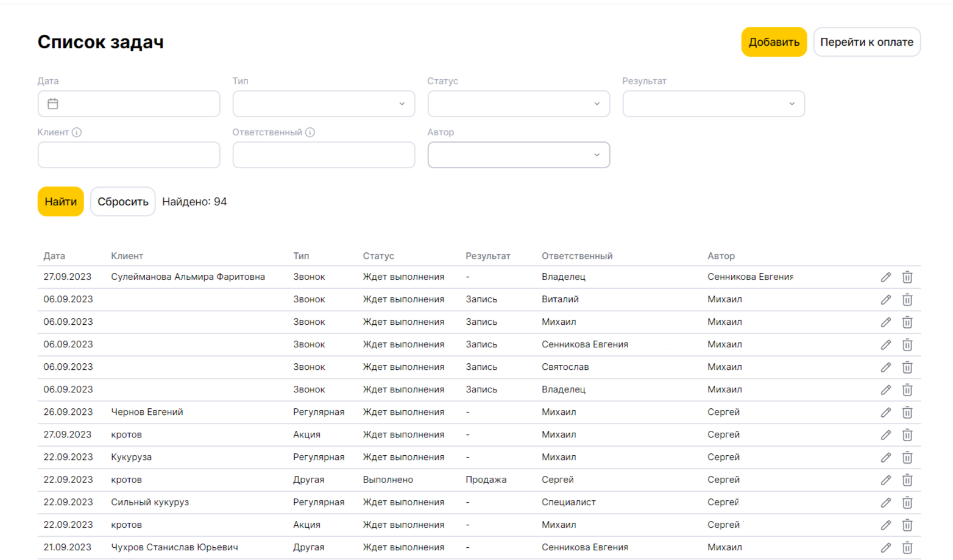Focus the Клиент text input field

(x=129, y=155)
